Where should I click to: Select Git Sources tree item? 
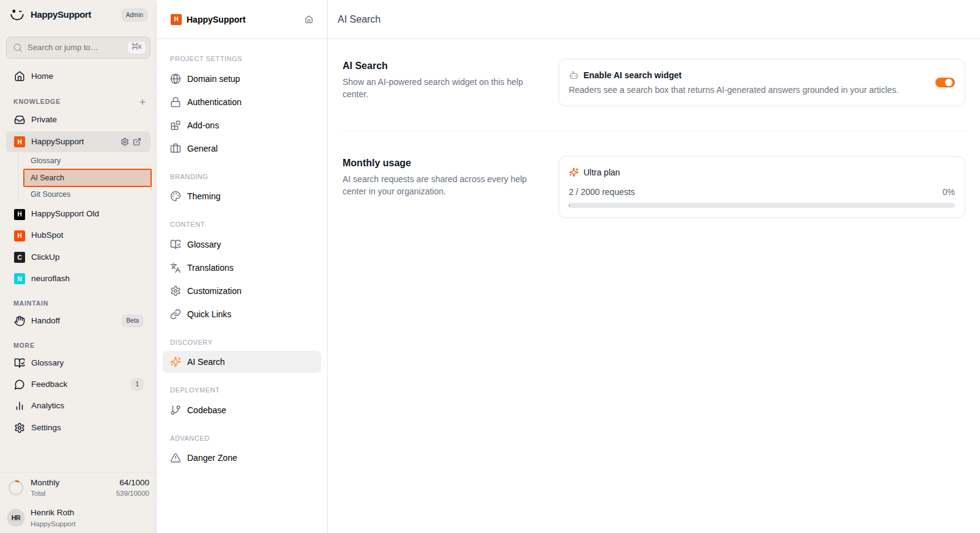coord(87,194)
